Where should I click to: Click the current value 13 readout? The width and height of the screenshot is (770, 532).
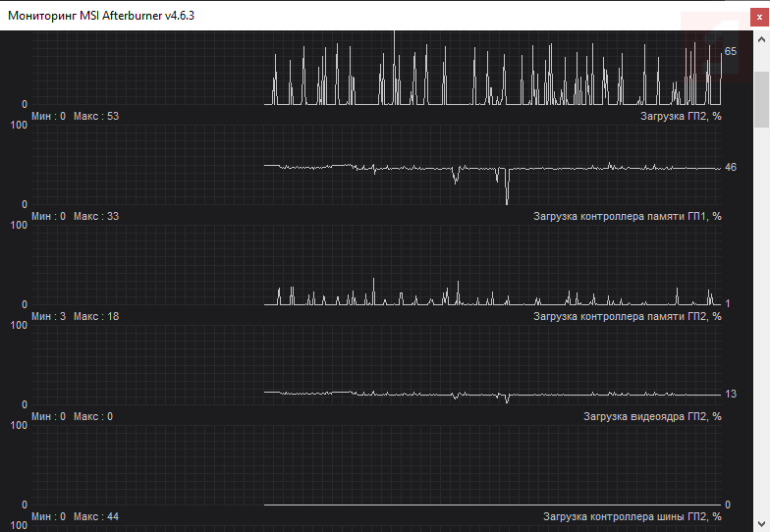731,395
